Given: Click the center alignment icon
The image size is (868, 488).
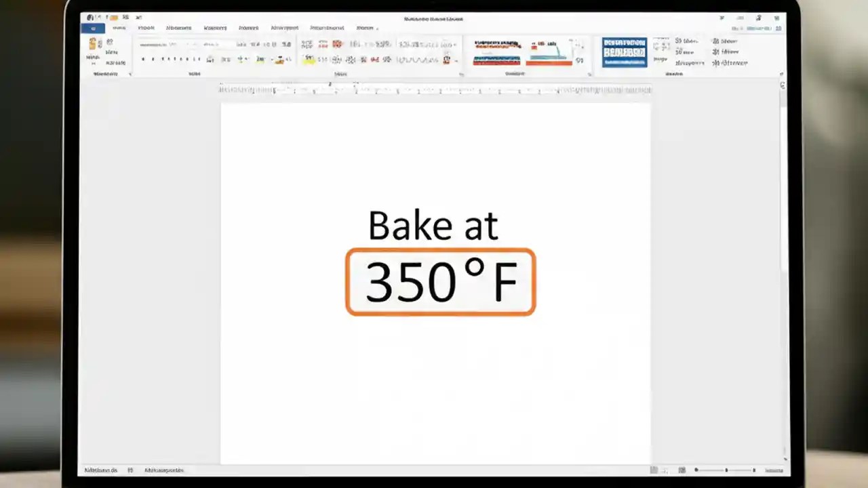Looking at the screenshot, I should point(324,60).
